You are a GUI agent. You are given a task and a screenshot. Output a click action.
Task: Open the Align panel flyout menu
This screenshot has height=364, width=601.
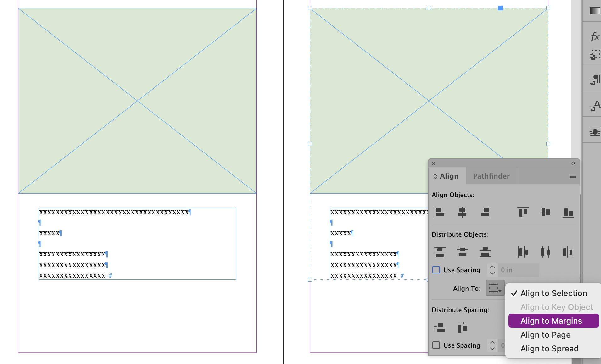[572, 176]
